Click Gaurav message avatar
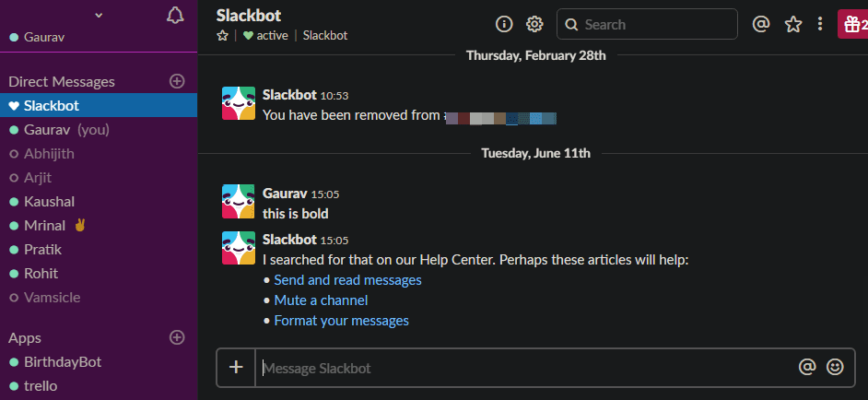The image size is (868, 400). tap(239, 202)
